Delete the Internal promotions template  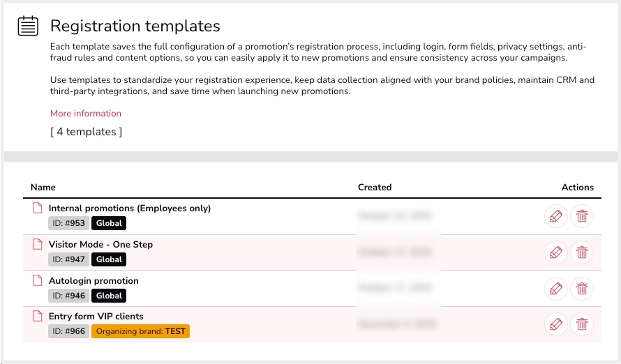coord(582,216)
